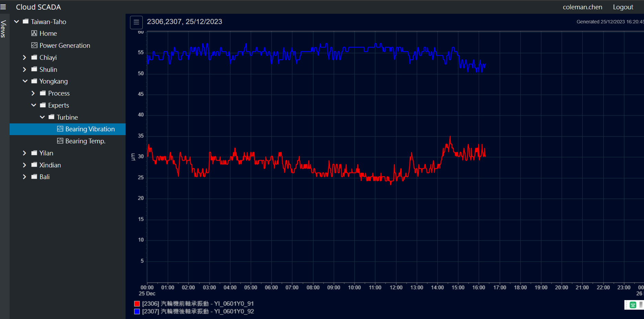644x319 pixels.
Task: Click the Logout link
Action: pos(623,7)
